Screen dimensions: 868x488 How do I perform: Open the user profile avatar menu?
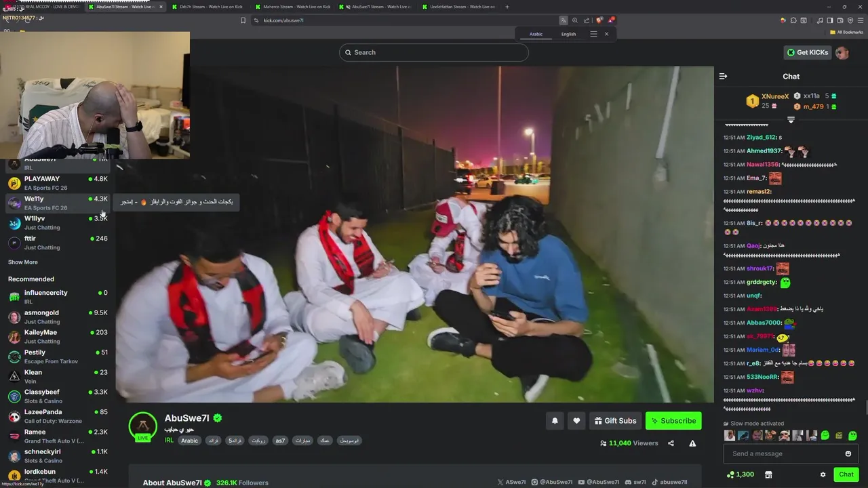[x=842, y=52]
